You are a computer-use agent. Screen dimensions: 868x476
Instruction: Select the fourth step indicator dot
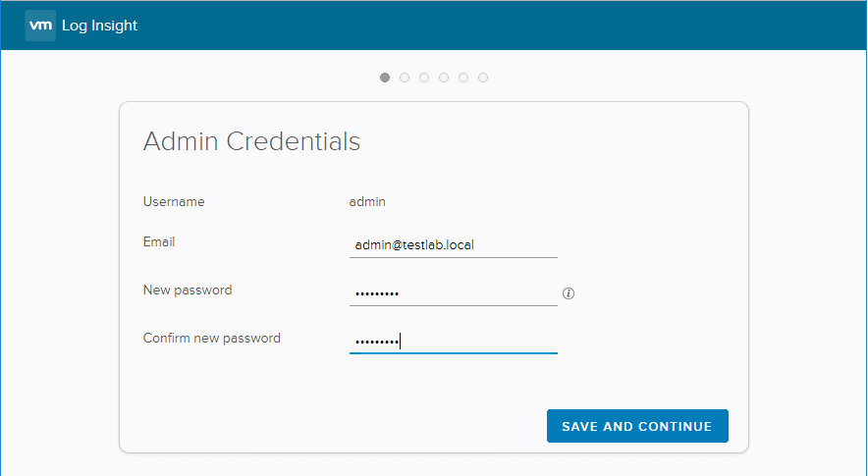(444, 78)
